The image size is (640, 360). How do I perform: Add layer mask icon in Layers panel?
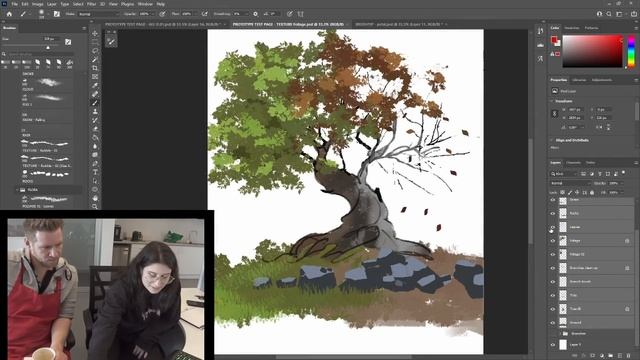[593, 356]
